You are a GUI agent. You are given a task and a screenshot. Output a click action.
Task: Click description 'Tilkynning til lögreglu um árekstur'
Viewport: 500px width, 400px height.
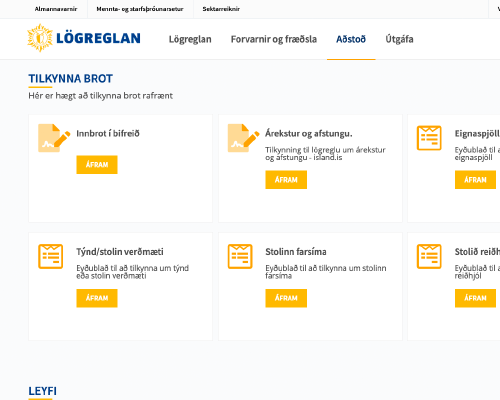click(x=325, y=150)
